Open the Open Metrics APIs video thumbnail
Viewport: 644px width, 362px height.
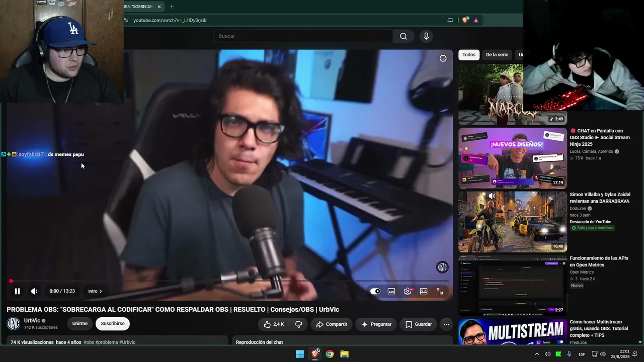pyautogui.click(x=513, y=285)
